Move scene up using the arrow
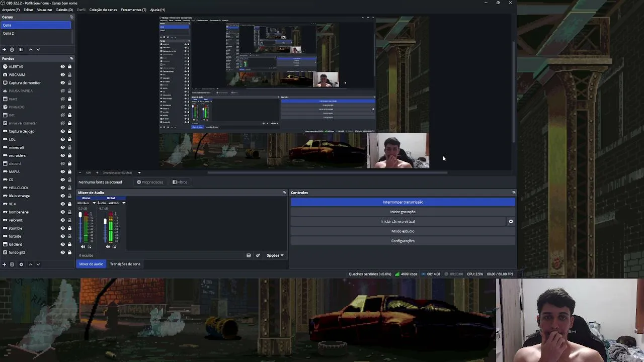The image size is (644, 362). (30, 49)
